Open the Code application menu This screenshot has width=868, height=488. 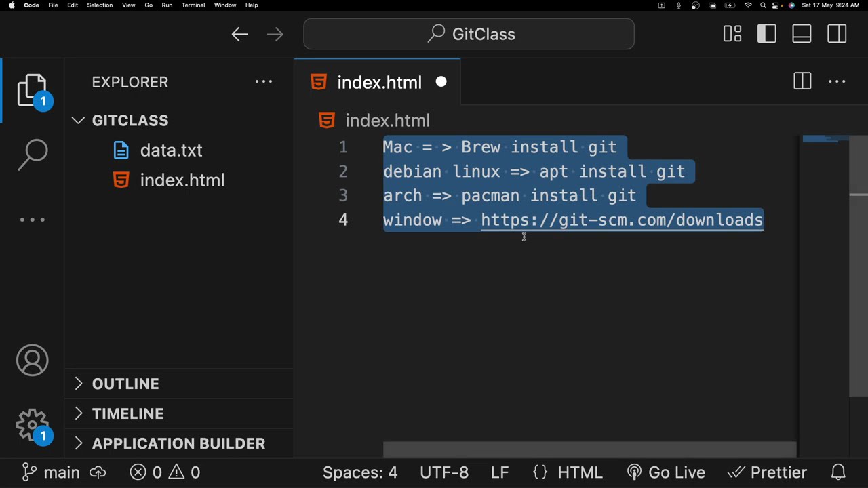[x=31, y=5]
